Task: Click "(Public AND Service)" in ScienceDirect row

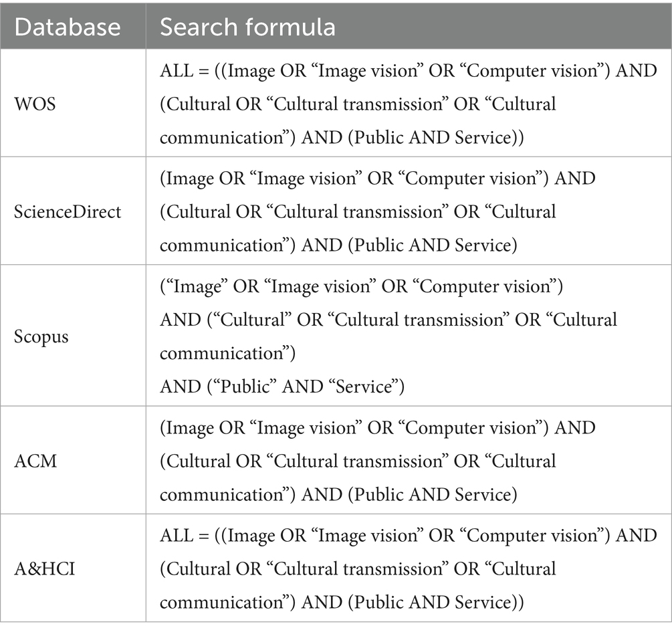Action: [431, 245]
